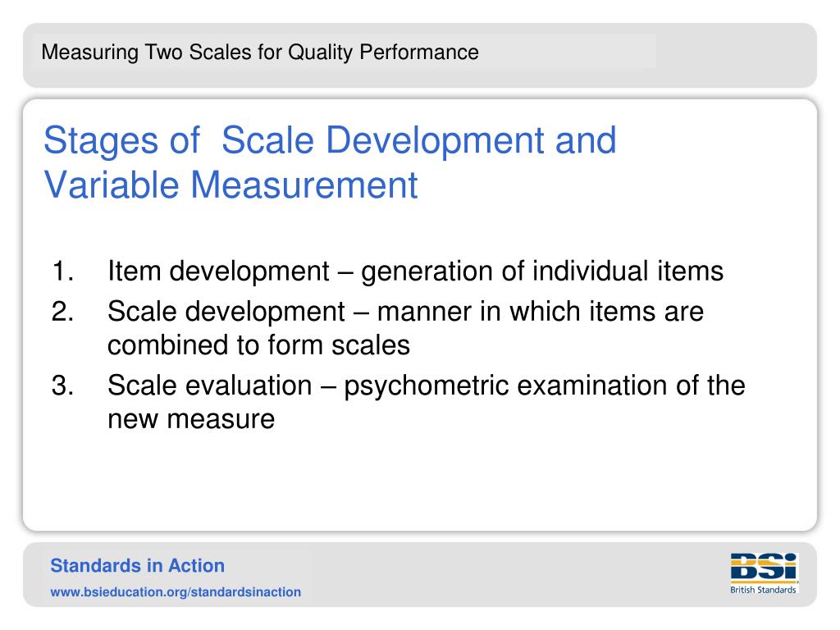
Task: Click the word psychometric in item three
Action: click(x=427, y=387)
